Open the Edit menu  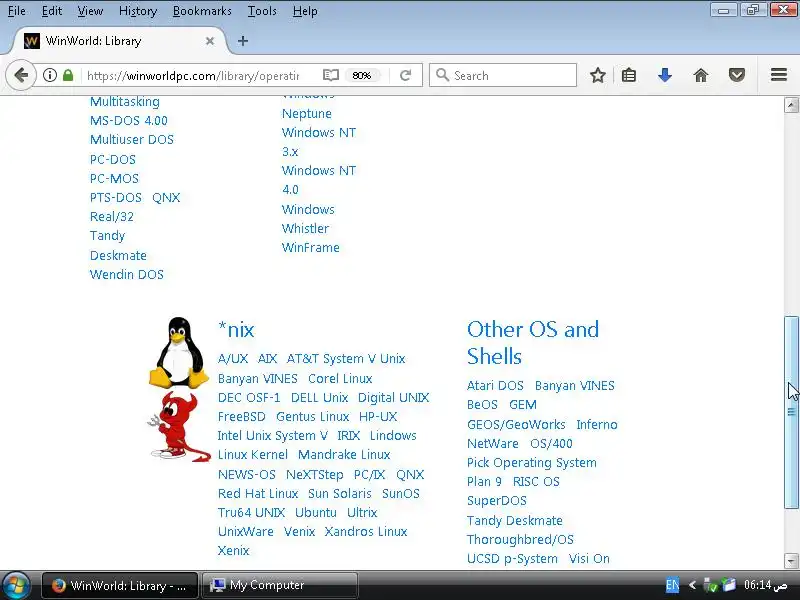point(52,11)
